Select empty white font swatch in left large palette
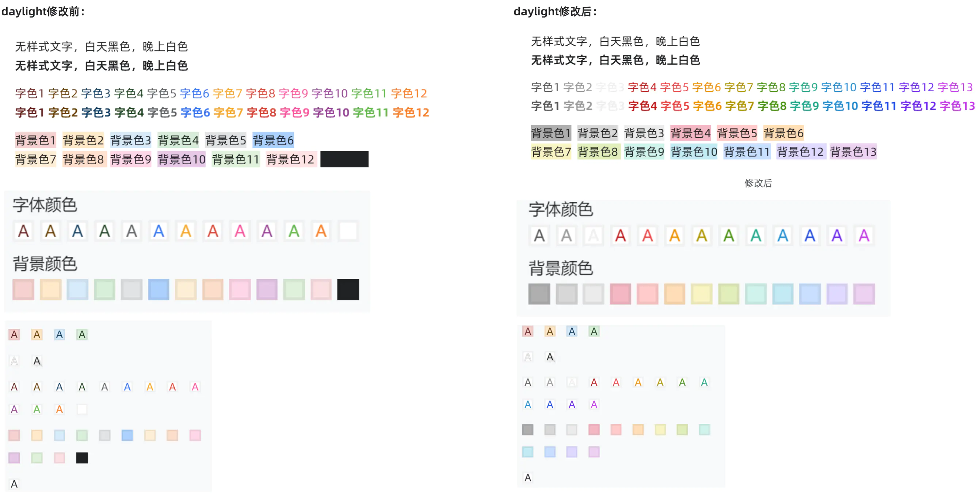This screenshot has width=980, height=496. click(348, 231)
